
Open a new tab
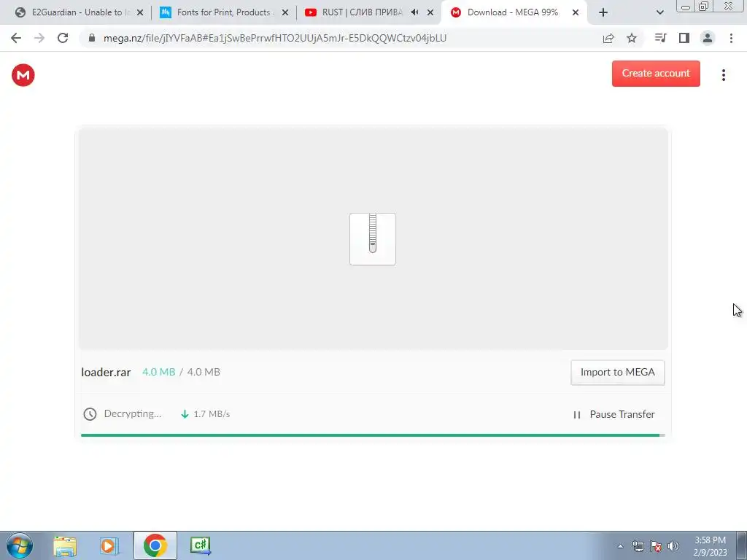(603, 13)
